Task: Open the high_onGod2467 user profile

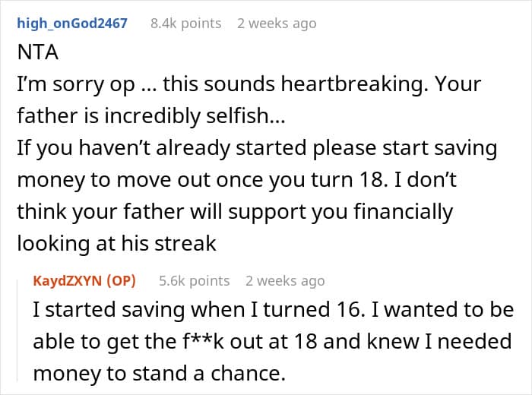Action: click(71, 24)
